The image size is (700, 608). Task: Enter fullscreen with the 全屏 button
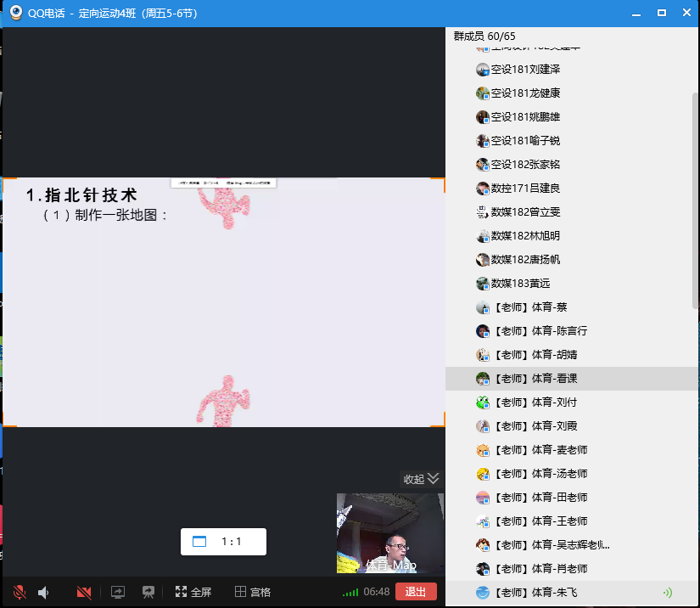193,592
